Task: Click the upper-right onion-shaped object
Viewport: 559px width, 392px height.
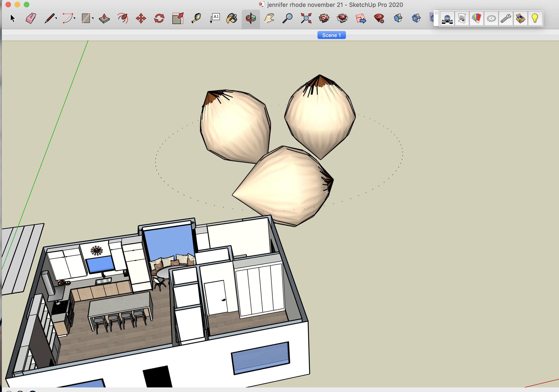Action: [320, 117]
